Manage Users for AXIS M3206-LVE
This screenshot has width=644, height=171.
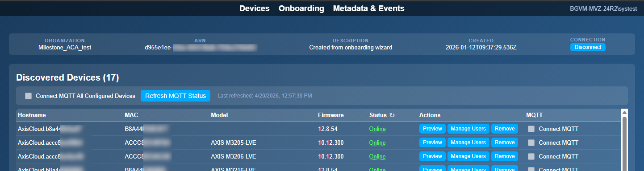coord(468,156)
